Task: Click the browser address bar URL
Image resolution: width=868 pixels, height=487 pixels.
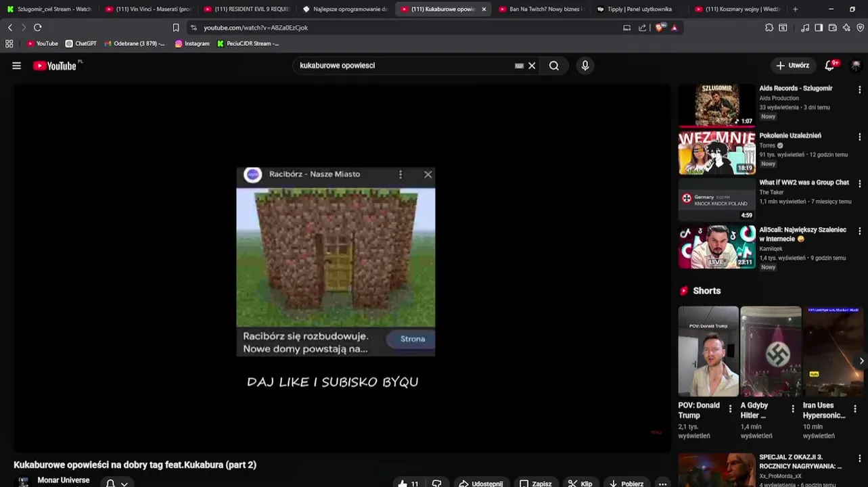Action: pos(256,28)
